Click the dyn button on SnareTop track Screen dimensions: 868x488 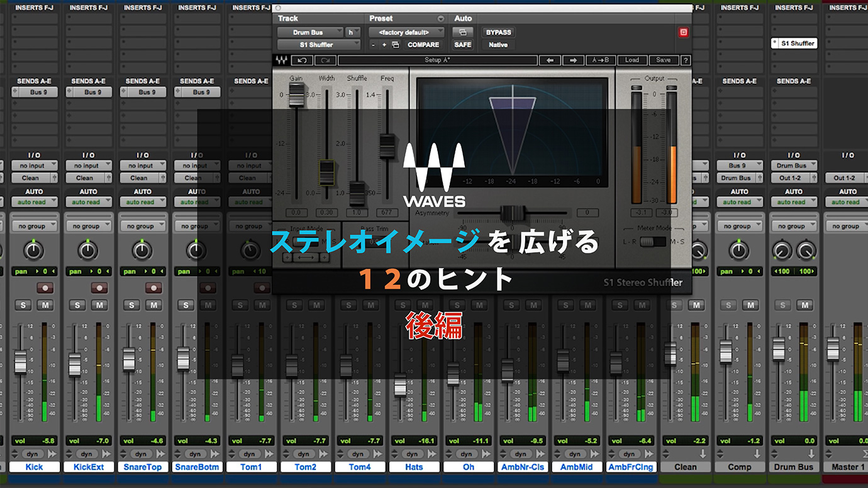click(141, 453)
